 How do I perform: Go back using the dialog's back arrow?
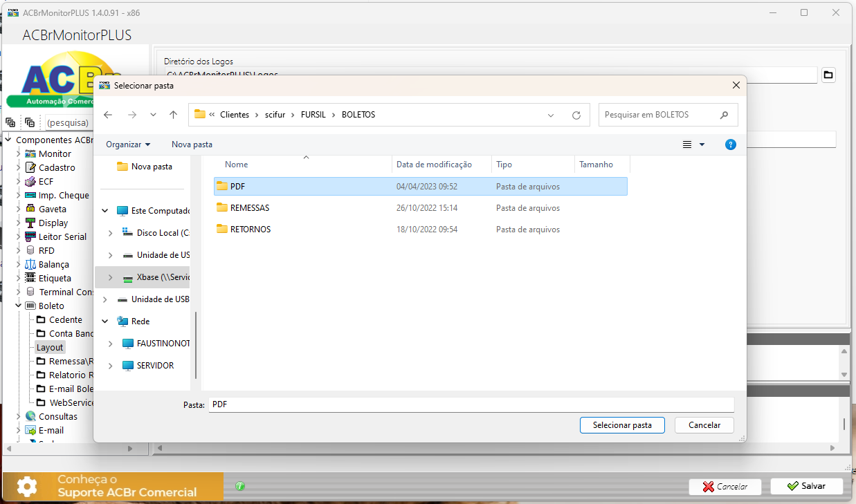click(107, 115)
